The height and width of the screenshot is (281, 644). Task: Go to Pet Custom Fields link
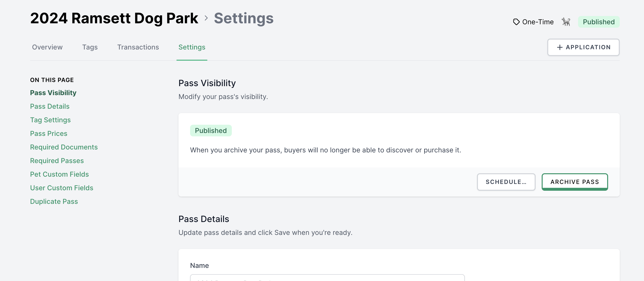[59, 174]
